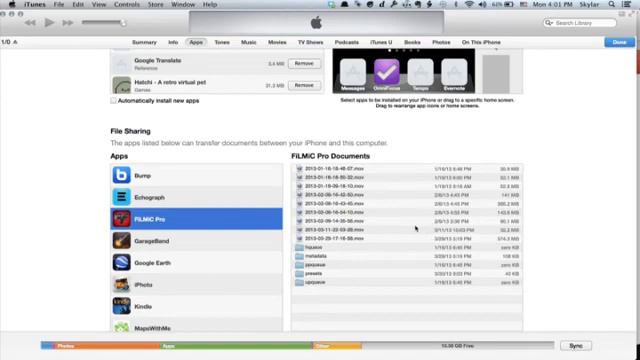Image resolution: width=640 pixels, height=360 pixels.
Task: Select the FiLMiC Pro app icon
Action: pyautogui.click(x=121, y=219)
